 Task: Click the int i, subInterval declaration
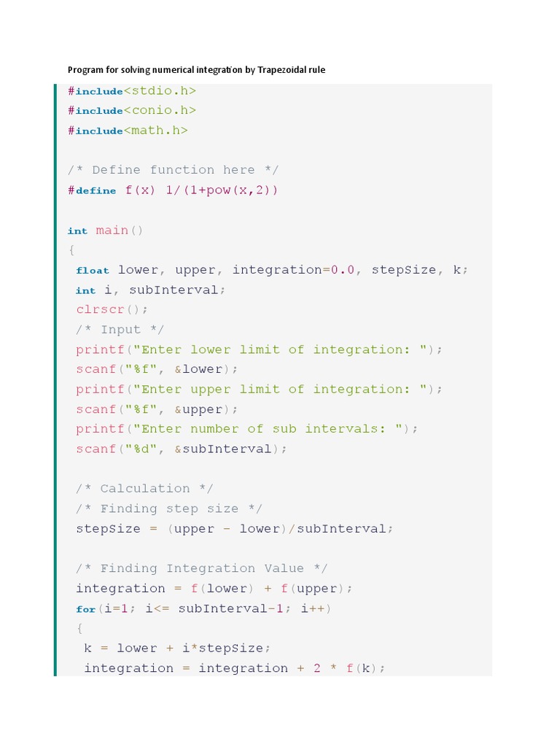coord(151,290)
